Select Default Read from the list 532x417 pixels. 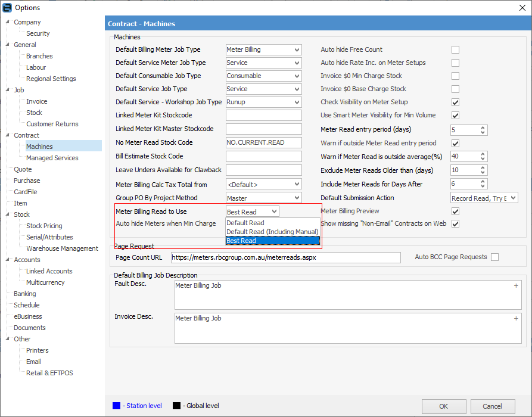coord(245,223)
